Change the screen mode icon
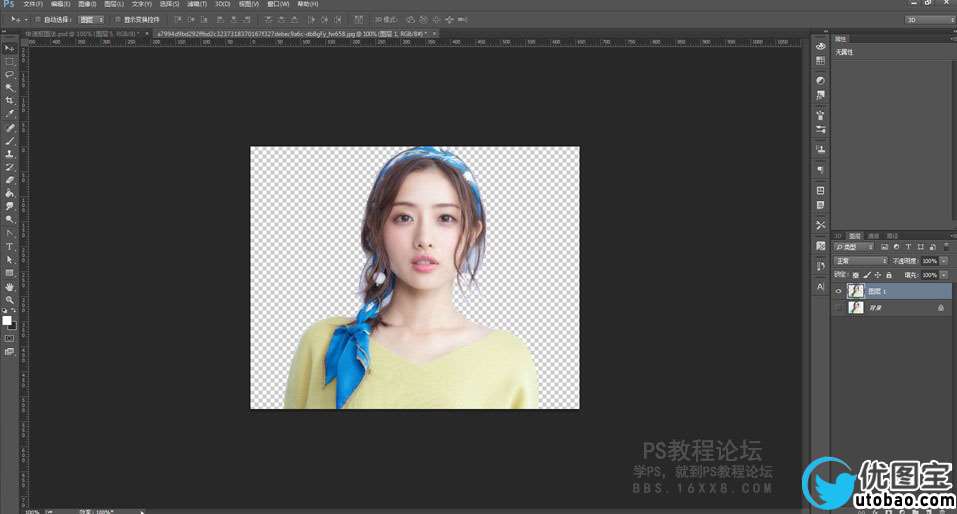The image size is (957, 514). point(9,352)
